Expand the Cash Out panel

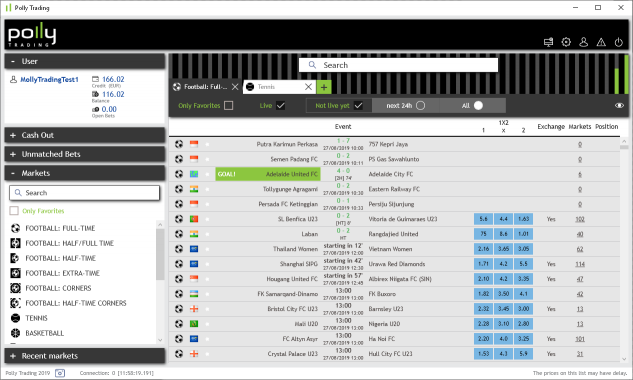click(x=85, y=135)
